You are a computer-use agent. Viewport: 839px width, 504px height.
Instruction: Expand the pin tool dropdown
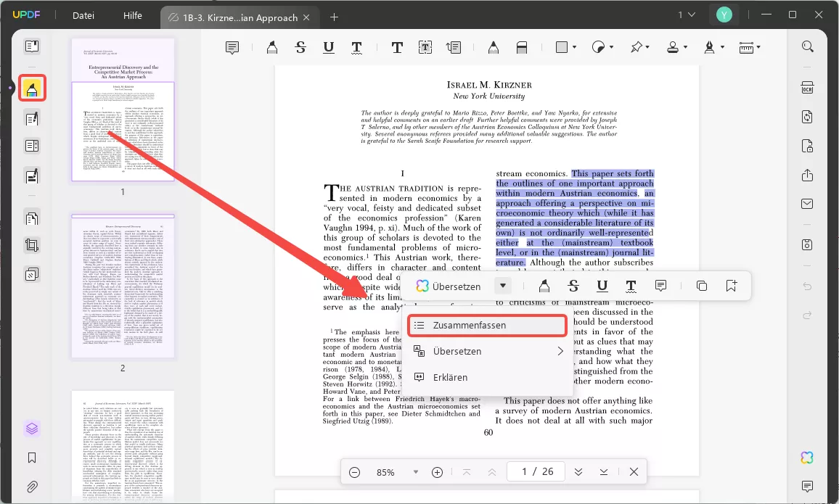coord(647,48)
